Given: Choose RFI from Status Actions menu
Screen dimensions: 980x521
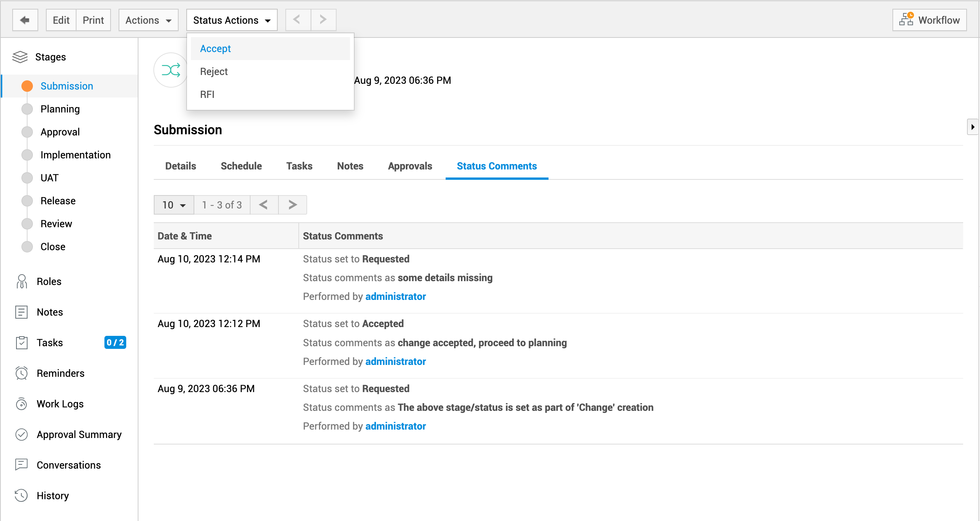Looking at the screenshot, I should (x=270, y=94).
